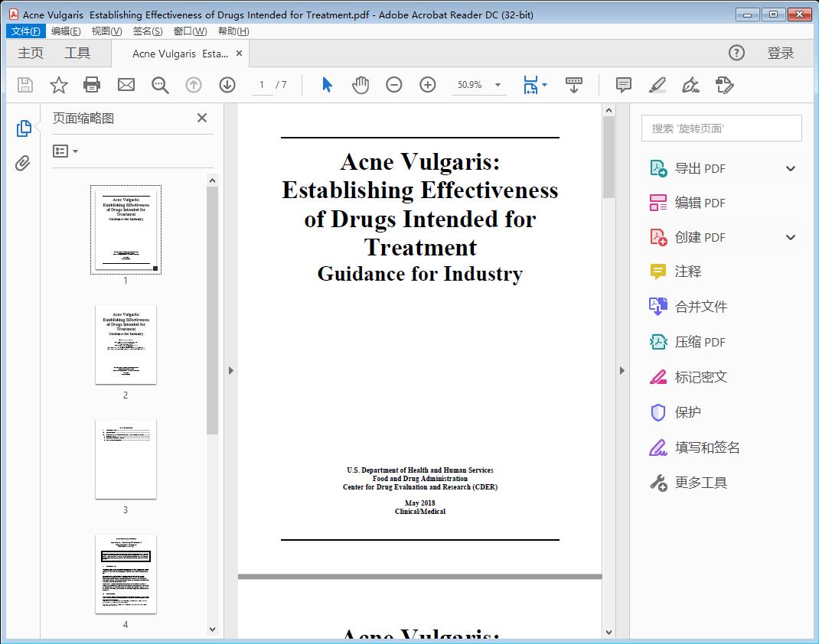Switch to the 工具 tab
This screenshot has height=644, width=819.
click(78, 52)
